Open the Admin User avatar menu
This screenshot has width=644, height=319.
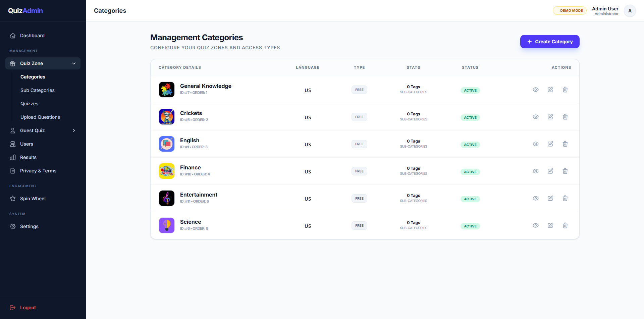point(630,11)
